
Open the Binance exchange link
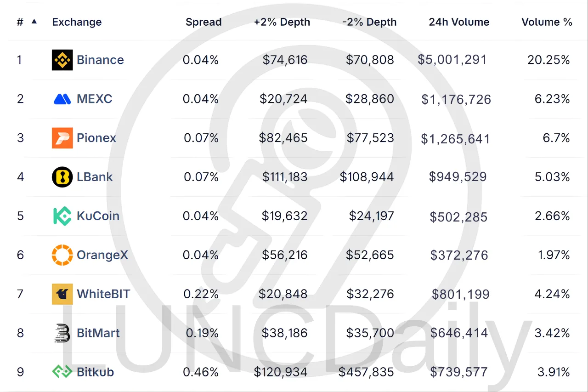pyautogui.click(x=100, y=60)
